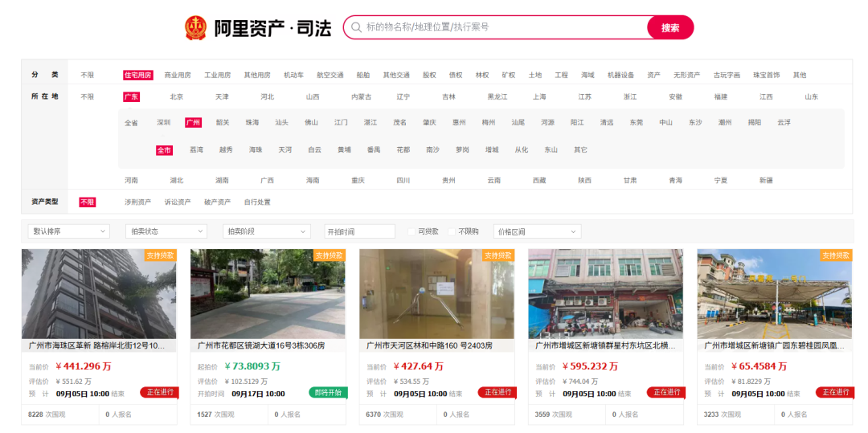Screen dimensions: 868x433
Task: Select the 商业用房 category
Action: (178, 76)
